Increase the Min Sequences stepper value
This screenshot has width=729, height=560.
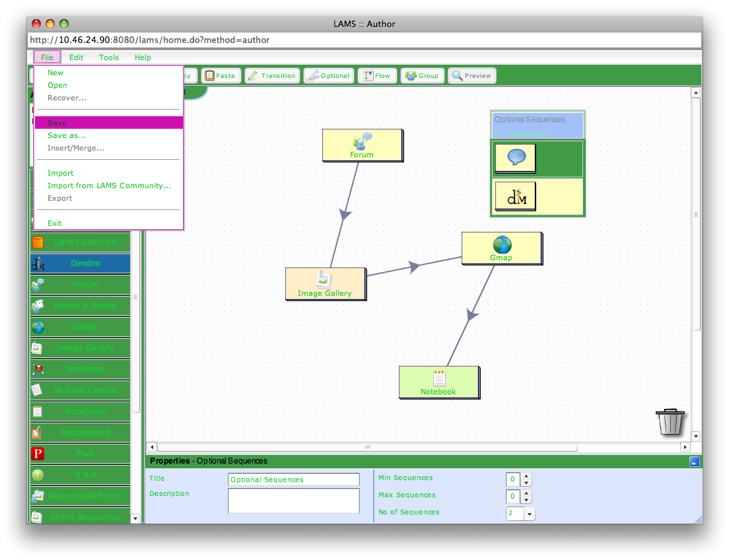[526, 475]
